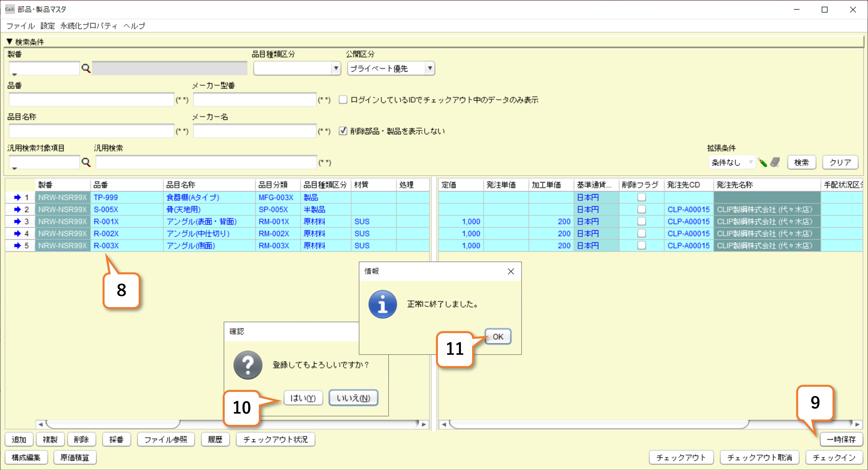Click the チェックアウト状況 button

click(x=275, y=439)
